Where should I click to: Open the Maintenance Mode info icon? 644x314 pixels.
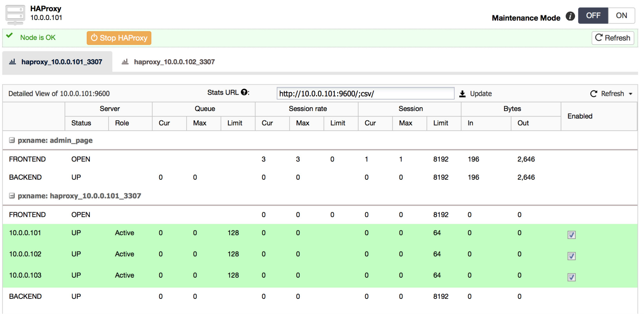(570, 16)
